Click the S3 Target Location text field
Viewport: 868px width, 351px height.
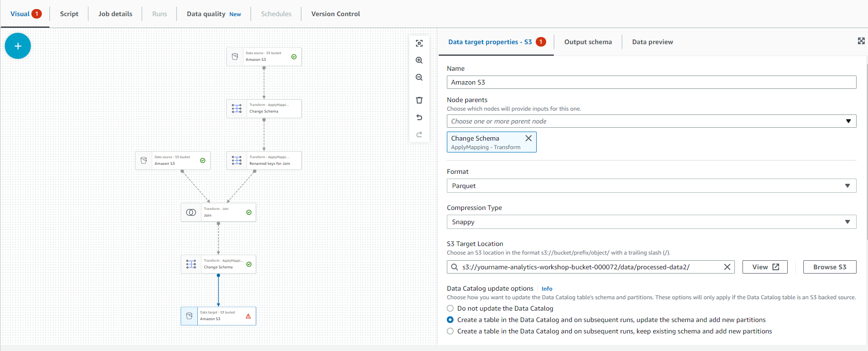pyautogui.click(x=590, y=267)
